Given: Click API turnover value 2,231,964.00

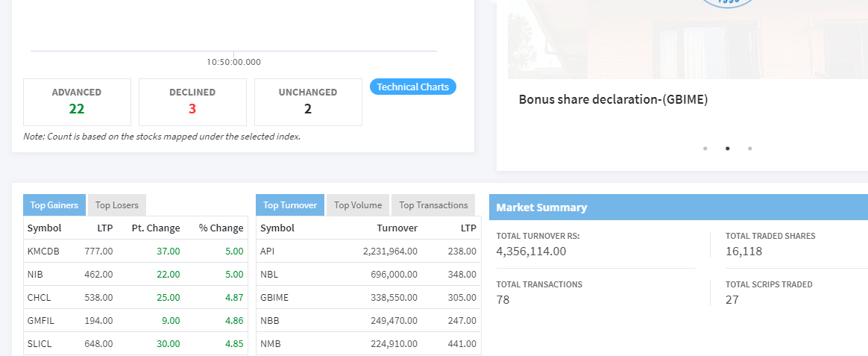Looking at the screenshot, I should [x=390, y=252].
